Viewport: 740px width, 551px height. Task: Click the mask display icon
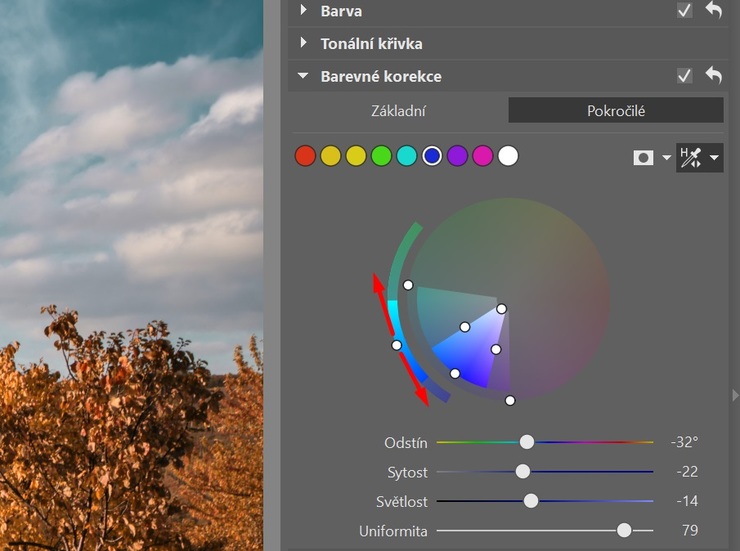[x=643, y=158]
